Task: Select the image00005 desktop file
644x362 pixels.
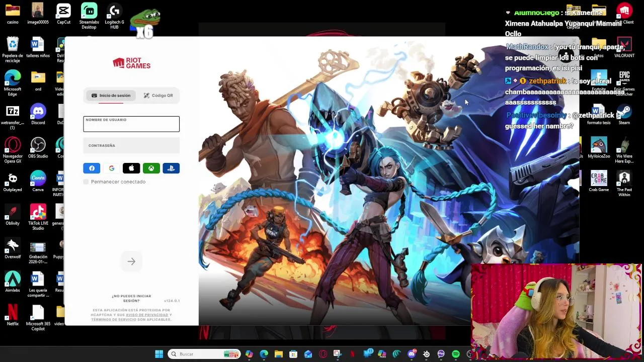Action: coord(38,14)
